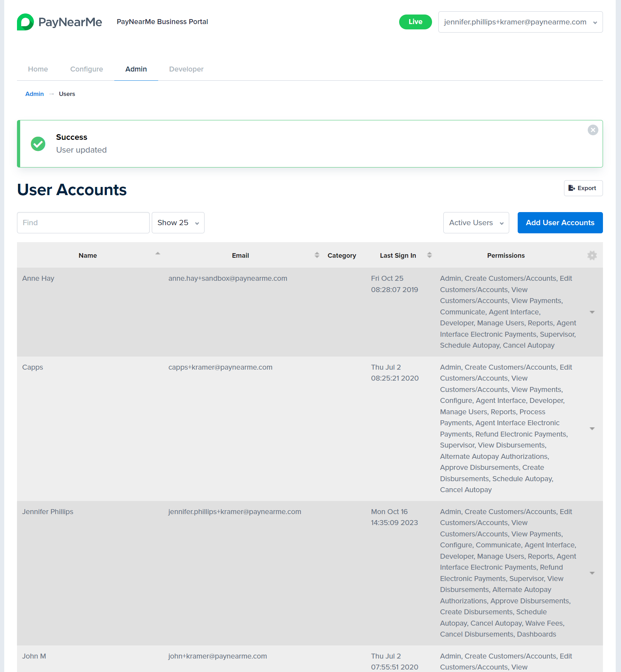Select the Jennifer Phillips name cell
The image size is (621, 672).
click(48, 512)
